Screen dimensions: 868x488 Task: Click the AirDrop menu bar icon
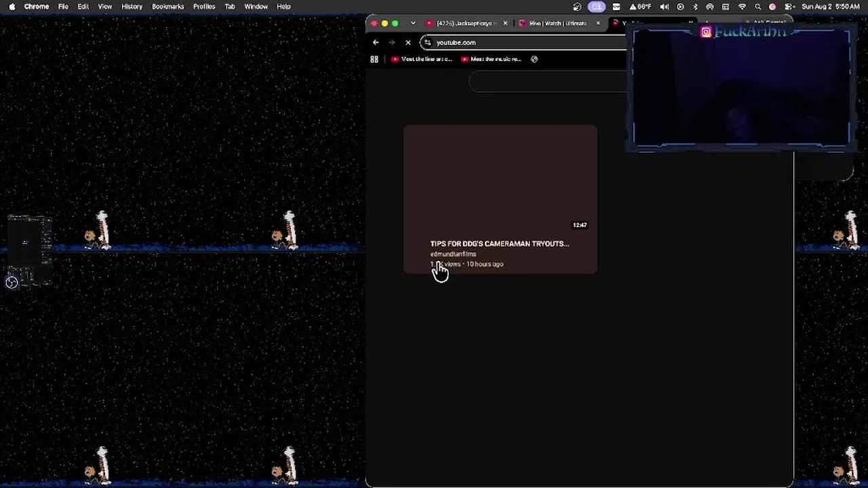(x=710, y=7)
